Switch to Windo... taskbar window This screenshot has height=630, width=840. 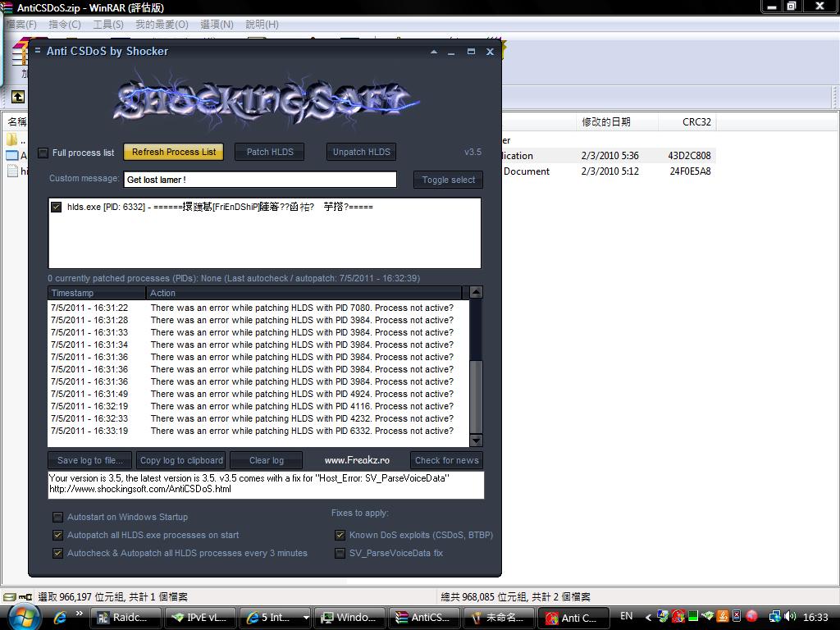click(349, 618)
